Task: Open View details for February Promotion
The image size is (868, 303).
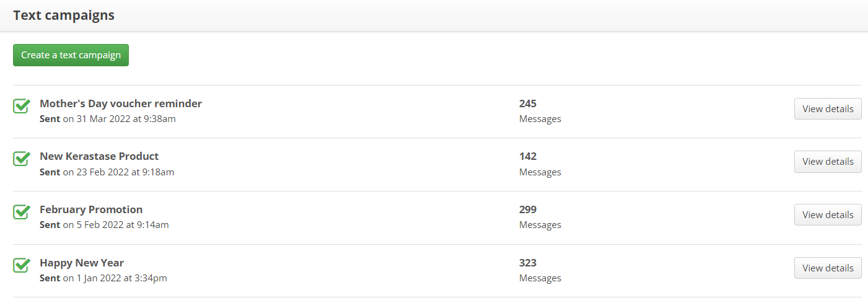Action: point(828,214)
